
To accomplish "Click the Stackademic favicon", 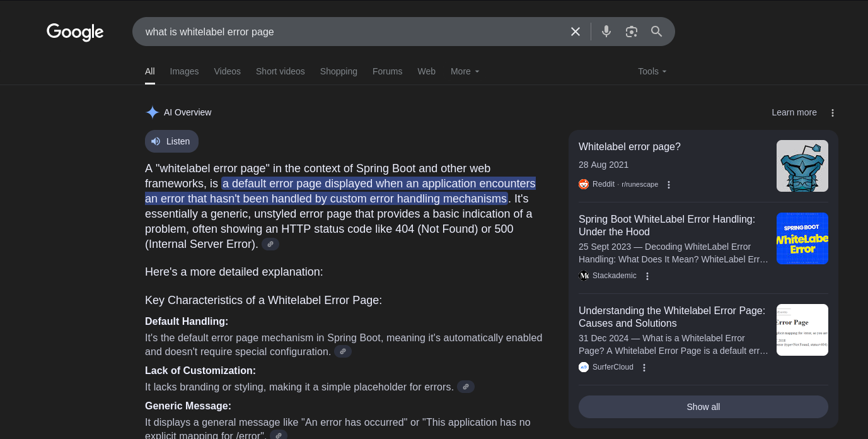I will 584,276.
